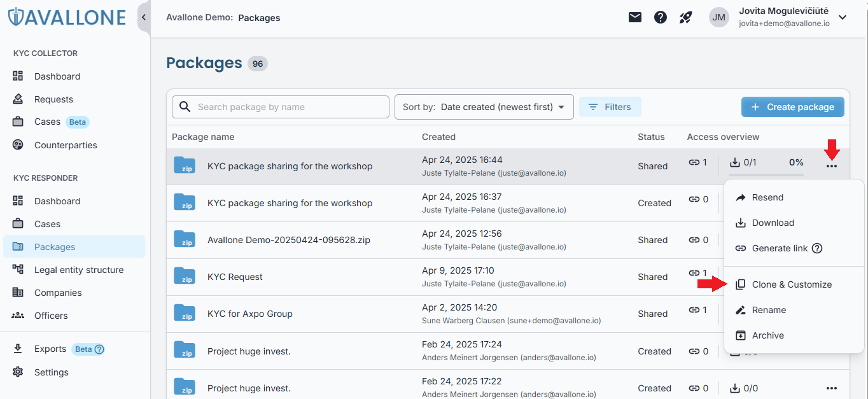Open the Filters button
The height and width of the screenshot is (399, 868).
610,107
